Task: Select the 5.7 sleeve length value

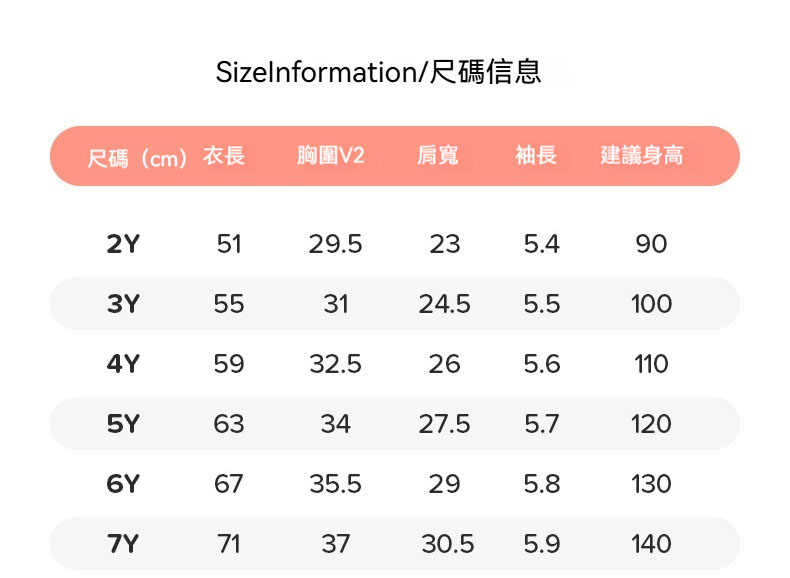Action: 541,424
